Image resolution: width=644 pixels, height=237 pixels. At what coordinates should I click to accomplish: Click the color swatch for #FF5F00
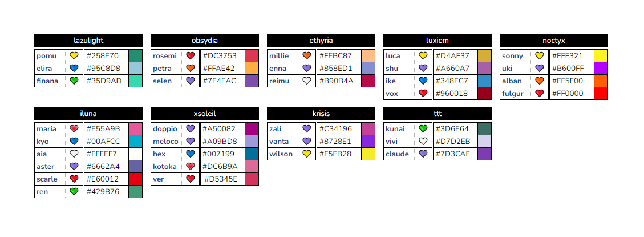point(601,81)
